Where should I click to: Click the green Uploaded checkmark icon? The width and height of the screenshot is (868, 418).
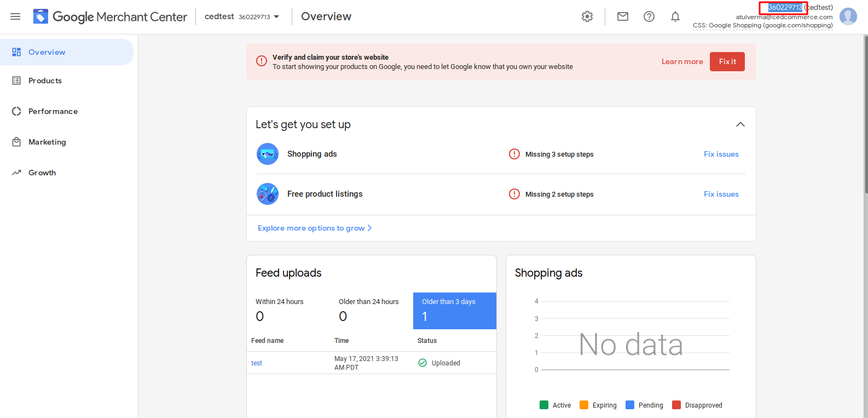pyautogui.click(x=423, y=363)
